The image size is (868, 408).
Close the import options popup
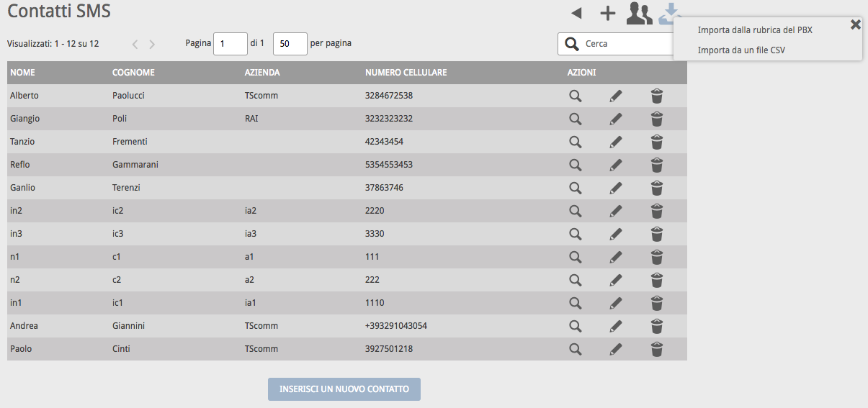click(855, 24)
